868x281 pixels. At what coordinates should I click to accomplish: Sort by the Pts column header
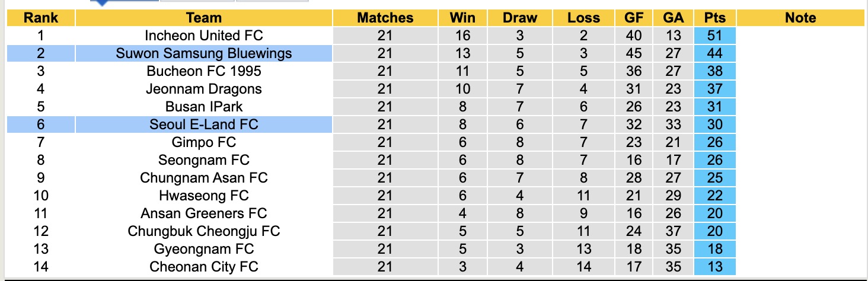(715, 18)
